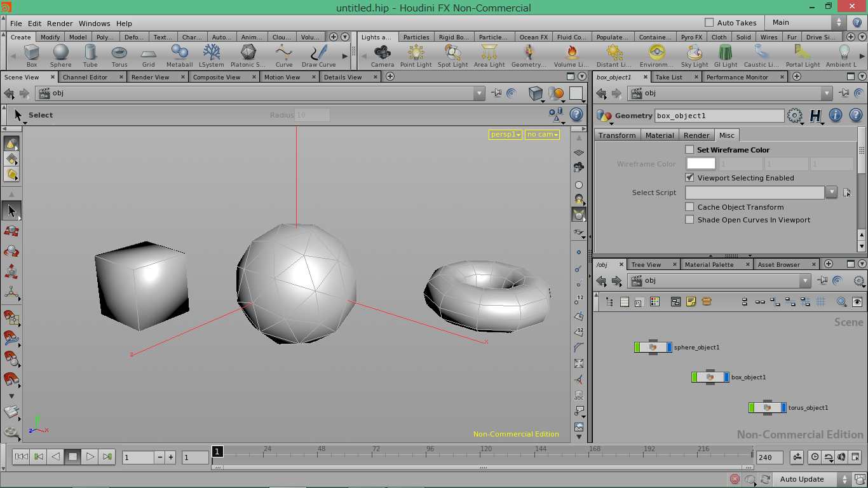Expand the Select Script dropdown
Image resolution: width=868 pixels, height=488 pixels.
(x=831, y=192)
